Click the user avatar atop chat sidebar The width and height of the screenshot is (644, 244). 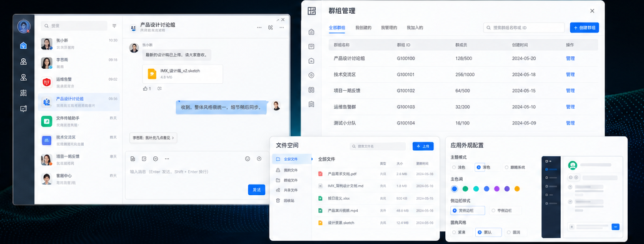pyautogui.click(x=23, y=26)
